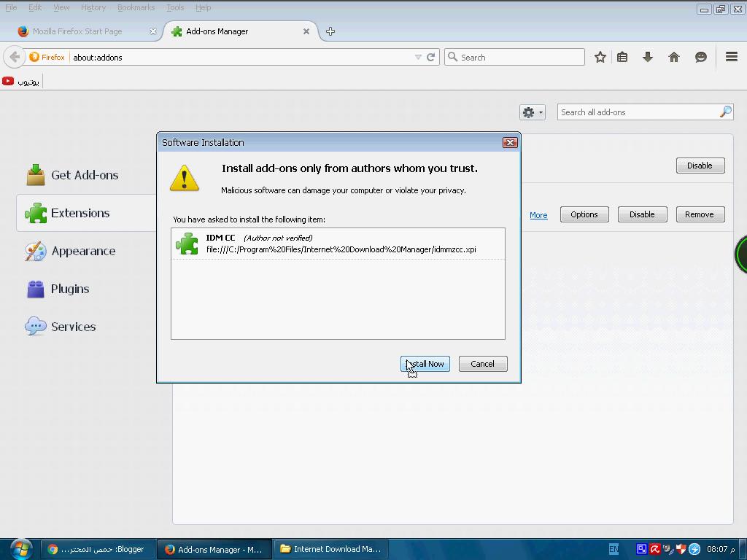747x560 pixels.
Task: Open the Appearance category
Action: [71, 251]
